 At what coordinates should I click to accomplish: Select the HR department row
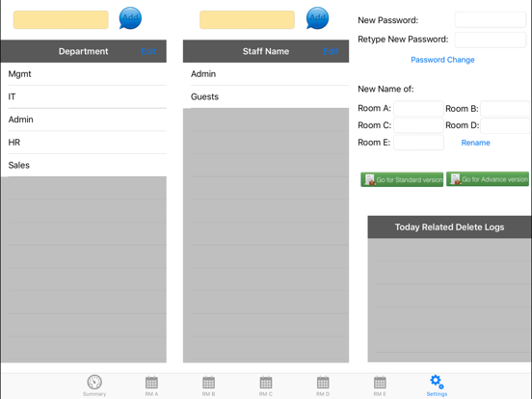84,143
